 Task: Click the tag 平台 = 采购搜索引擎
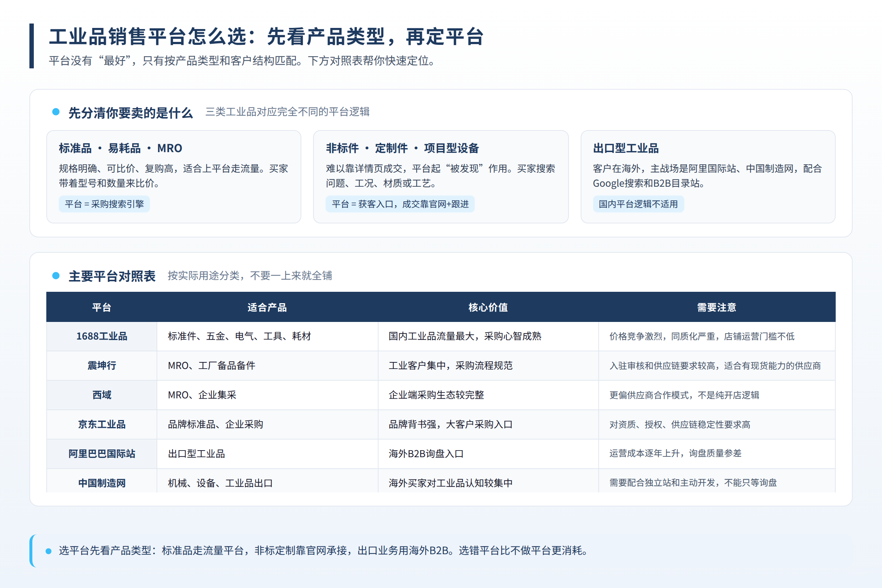click(104, 204)
